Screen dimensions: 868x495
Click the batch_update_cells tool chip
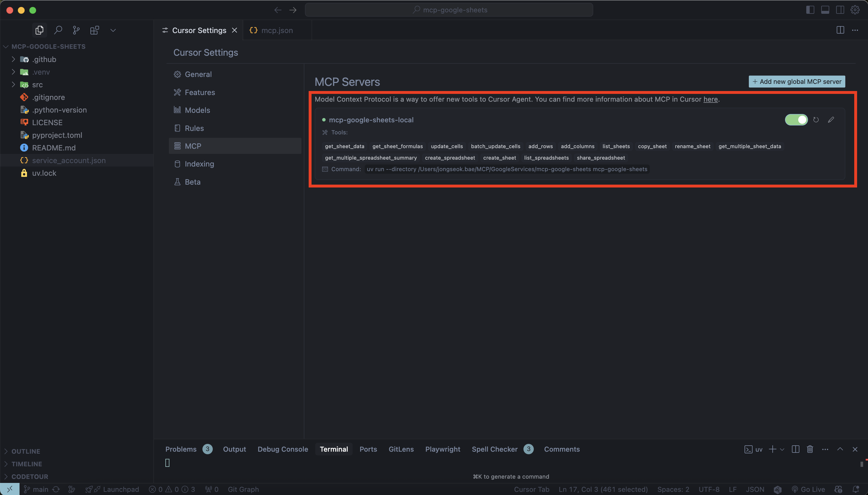tap(495, 146)
